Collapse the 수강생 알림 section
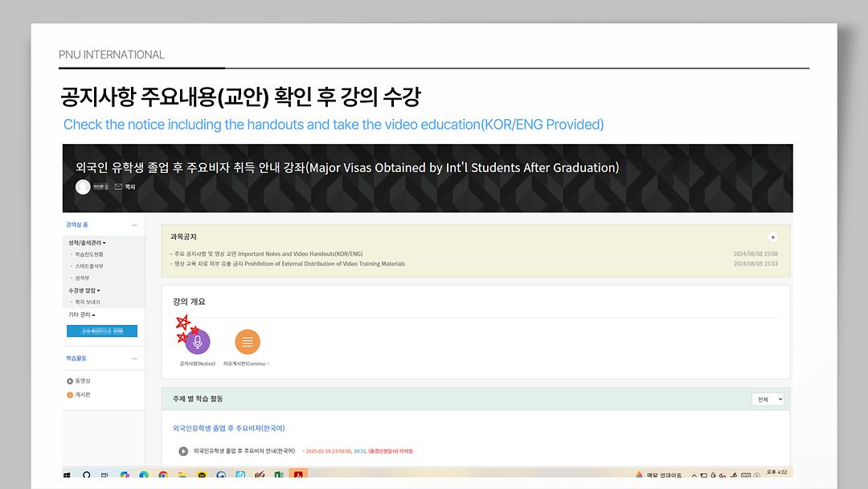 click(84, 290)
